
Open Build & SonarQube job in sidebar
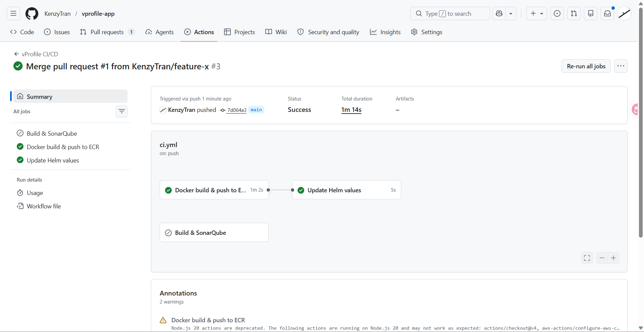click(x=70, y=133)
